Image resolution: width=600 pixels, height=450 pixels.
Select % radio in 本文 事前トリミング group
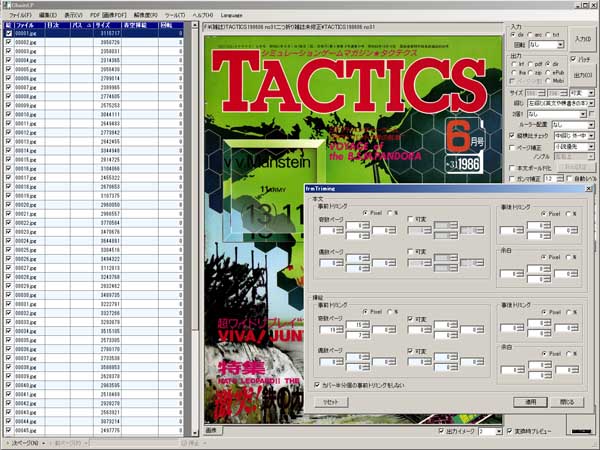point(390,213)
